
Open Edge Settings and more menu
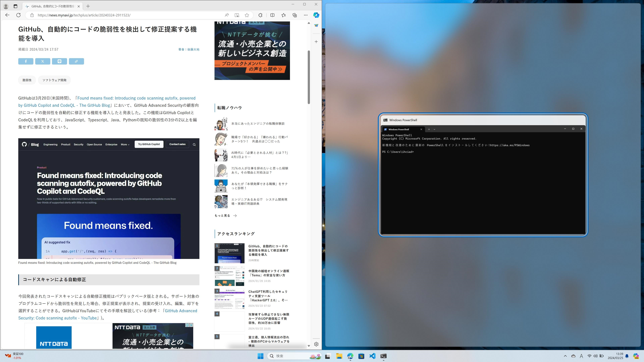[306, 15]
